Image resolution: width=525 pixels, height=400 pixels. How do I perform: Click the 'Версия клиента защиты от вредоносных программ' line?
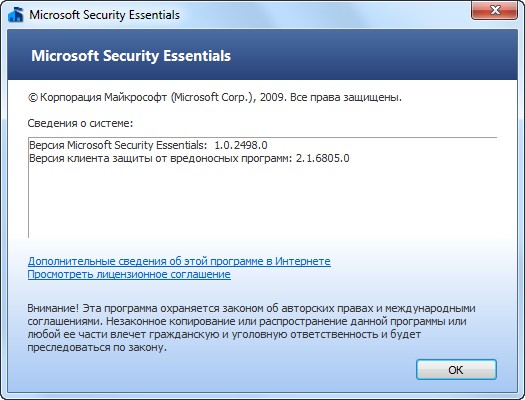[189, 158]
